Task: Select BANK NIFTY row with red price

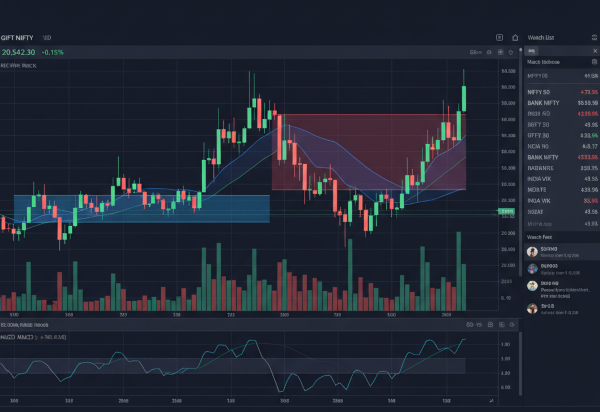Action: tap(562, 157)
